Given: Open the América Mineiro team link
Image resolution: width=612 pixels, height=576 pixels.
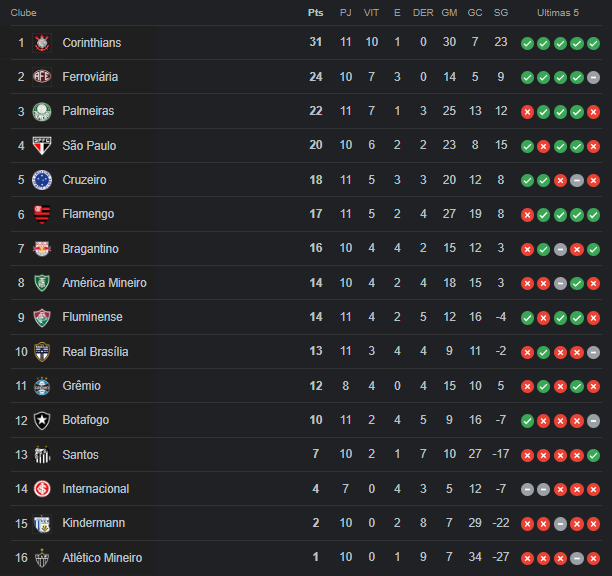Looking at the screenshot, I should coord(105,283).
